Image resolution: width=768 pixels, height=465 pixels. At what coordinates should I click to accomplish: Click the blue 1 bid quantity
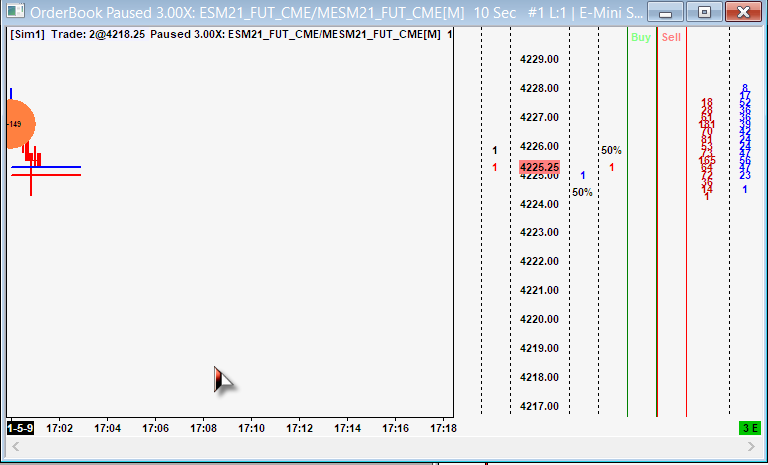point(583,175)
